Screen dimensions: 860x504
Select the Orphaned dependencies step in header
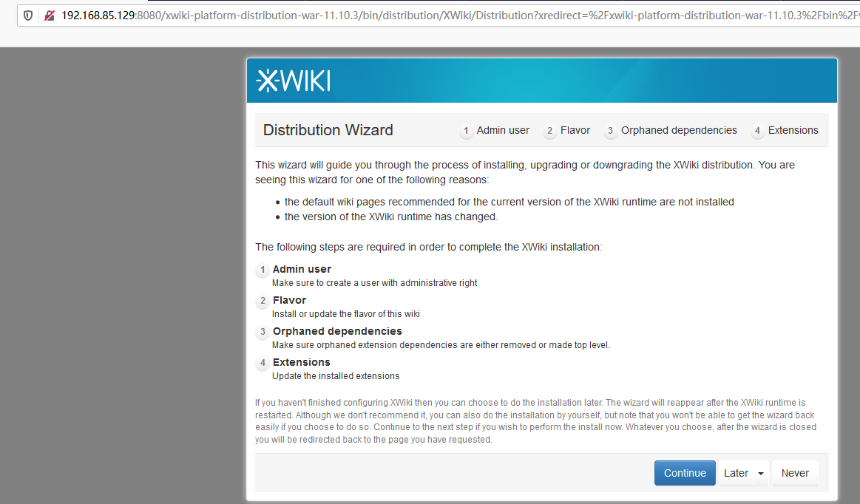[671, 131]
